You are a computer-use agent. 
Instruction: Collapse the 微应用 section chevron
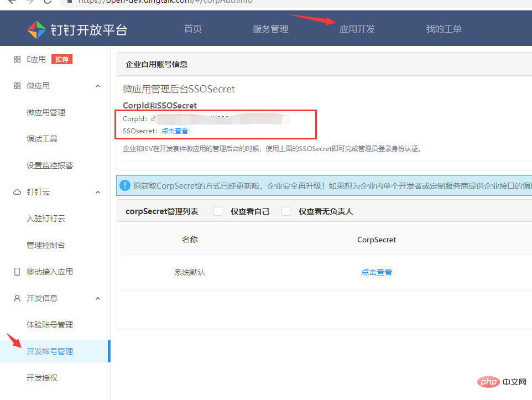[98, 86]
